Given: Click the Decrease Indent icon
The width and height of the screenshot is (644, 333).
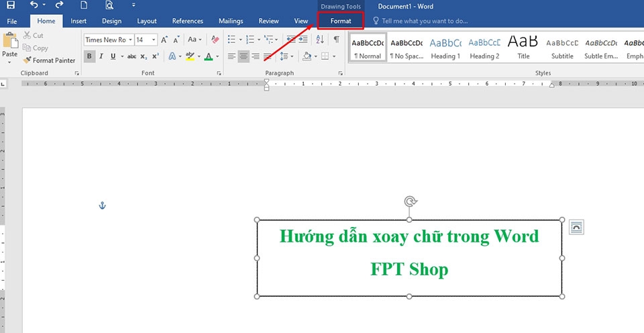Looking at the screenshot, I should click(290, 40).
